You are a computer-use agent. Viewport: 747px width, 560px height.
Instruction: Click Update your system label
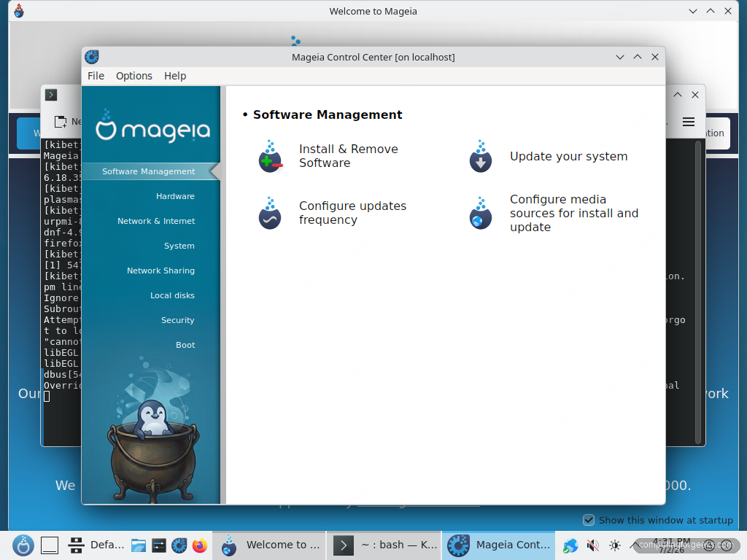[568, 156]
